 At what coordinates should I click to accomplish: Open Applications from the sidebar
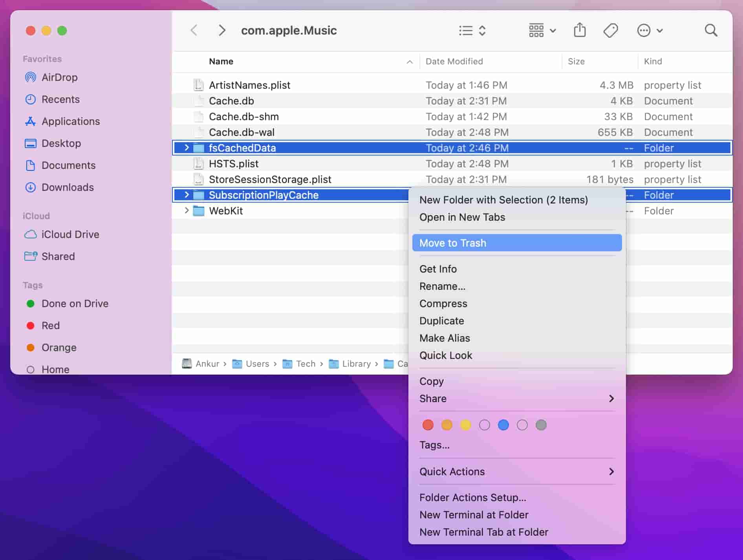62,121
